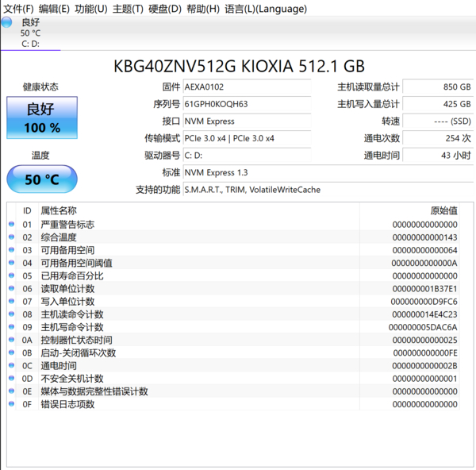Click status dot for 控制器忙状态时间 row
Image resolution: width=476 pixels, height=470 pixels.
pyautogui.click(x=12, y=340)
